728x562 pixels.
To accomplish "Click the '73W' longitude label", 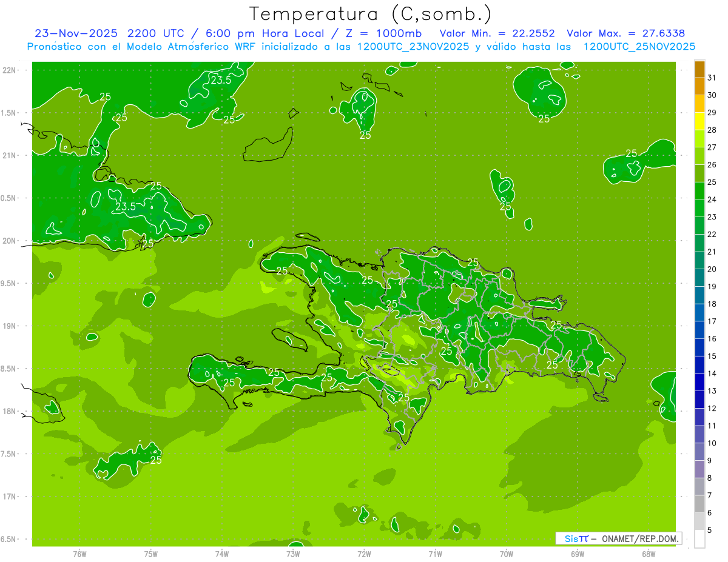I will click(x=293, y=554).
